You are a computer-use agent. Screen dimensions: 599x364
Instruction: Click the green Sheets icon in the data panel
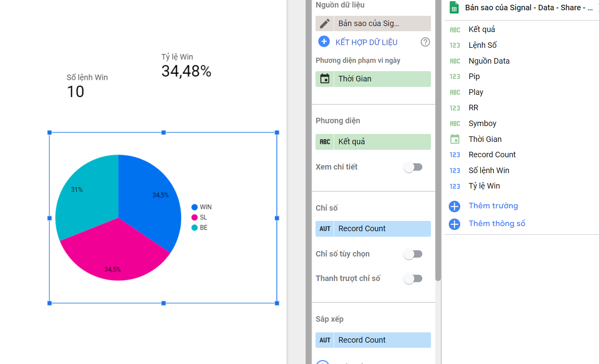(454, 8)
